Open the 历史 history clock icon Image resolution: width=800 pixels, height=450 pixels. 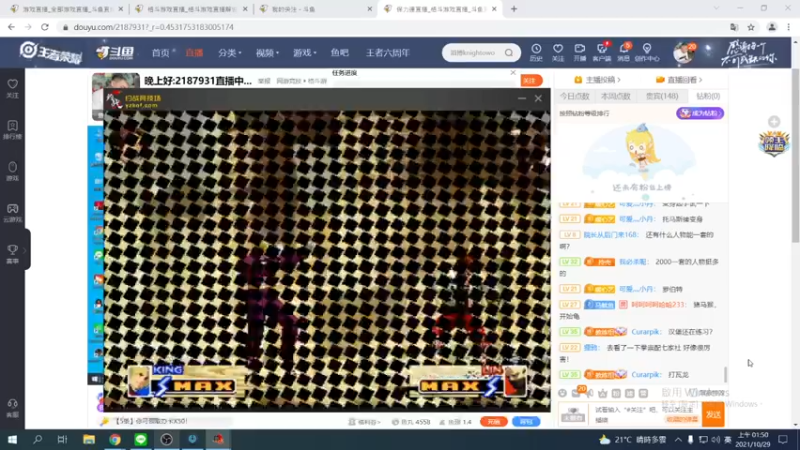click(x=536, y=52)
